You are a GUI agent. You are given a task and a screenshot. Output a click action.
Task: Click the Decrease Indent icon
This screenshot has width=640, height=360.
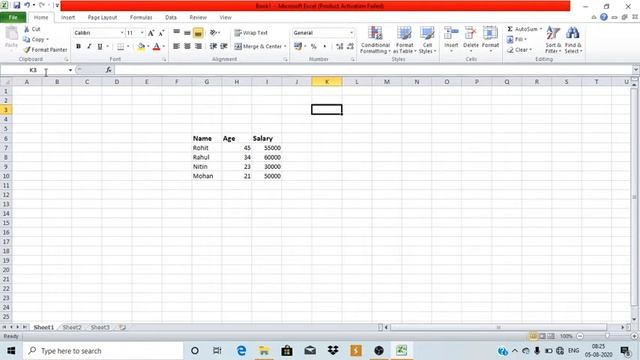[213, 47]
